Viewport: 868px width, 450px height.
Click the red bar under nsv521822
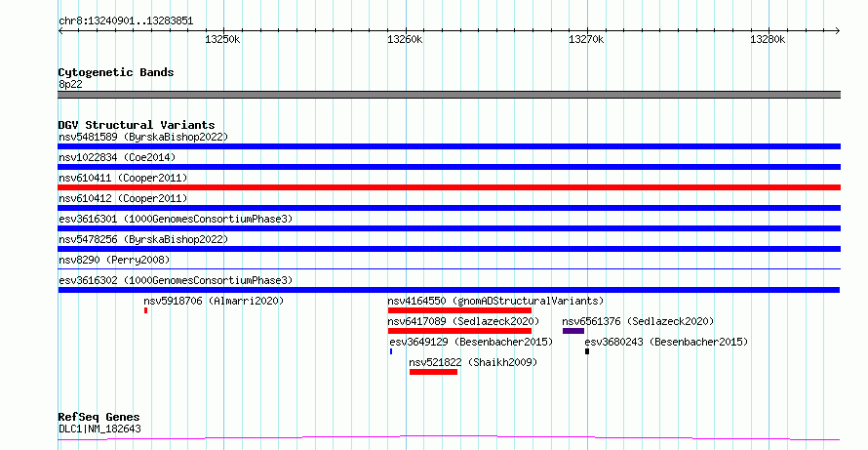433,372
